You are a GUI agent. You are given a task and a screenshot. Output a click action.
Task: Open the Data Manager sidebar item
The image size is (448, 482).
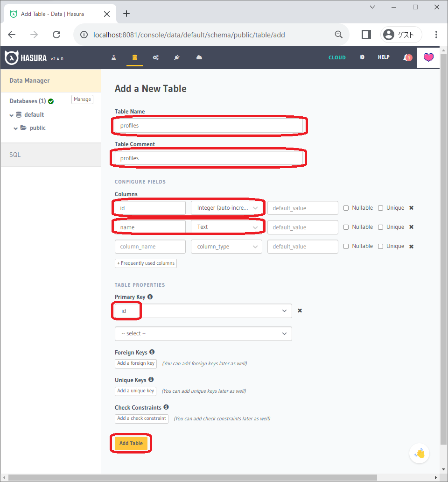(51, 80)
